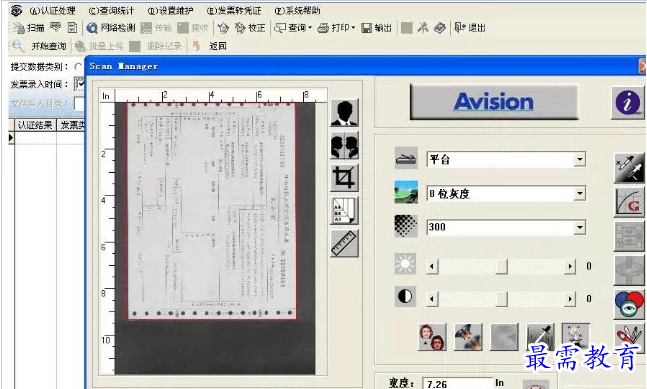Click the grayed gray sphere icon
Screen dimensions: 647x389
pyautogui.click(x=504, y=337)
